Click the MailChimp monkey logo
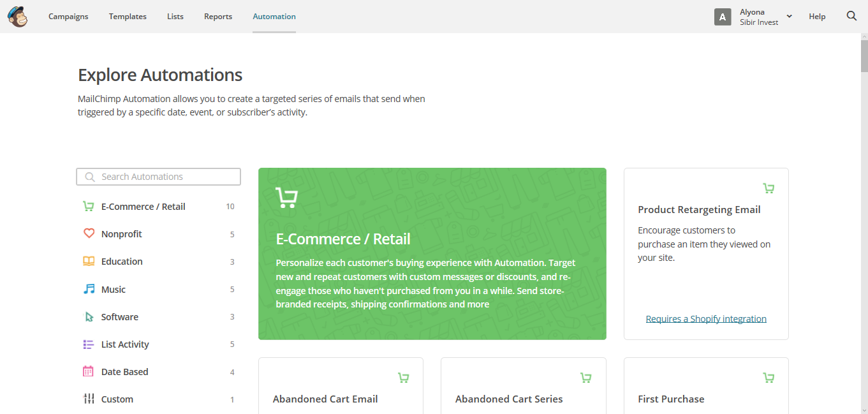868x414 pixels. [17, 17]
